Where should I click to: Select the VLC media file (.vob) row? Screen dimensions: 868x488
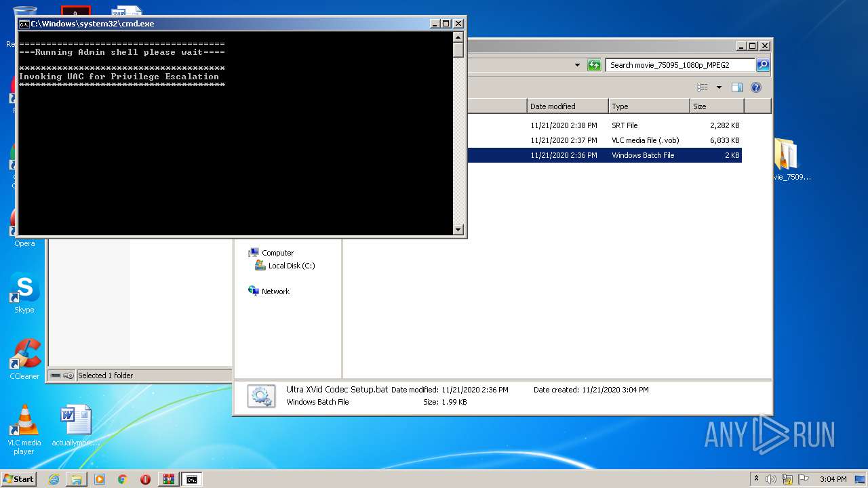point(604,140)
